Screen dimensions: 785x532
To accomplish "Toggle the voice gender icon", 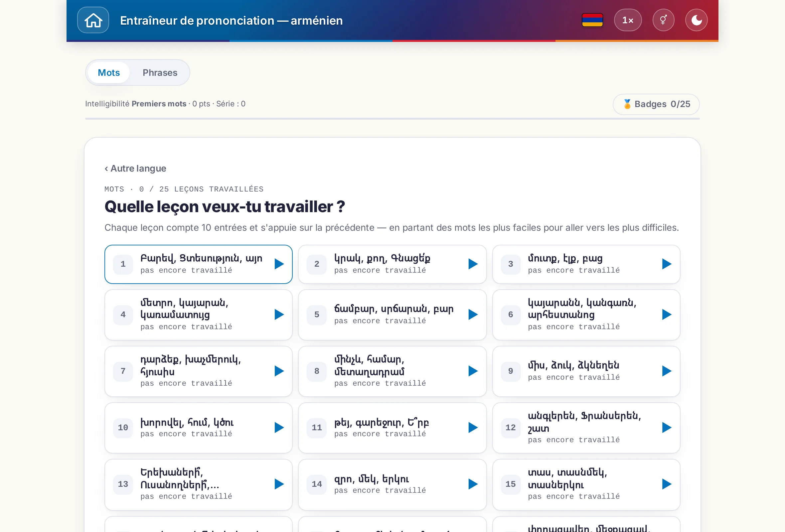I will pyautogui.click(x=663, y=20).
